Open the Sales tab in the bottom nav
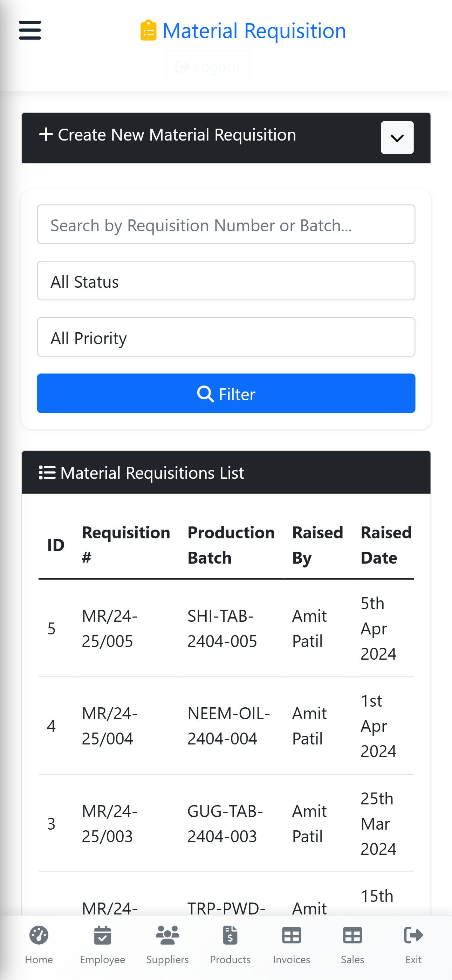The height and width of the screenshot is (980, 452). (352, 945)
